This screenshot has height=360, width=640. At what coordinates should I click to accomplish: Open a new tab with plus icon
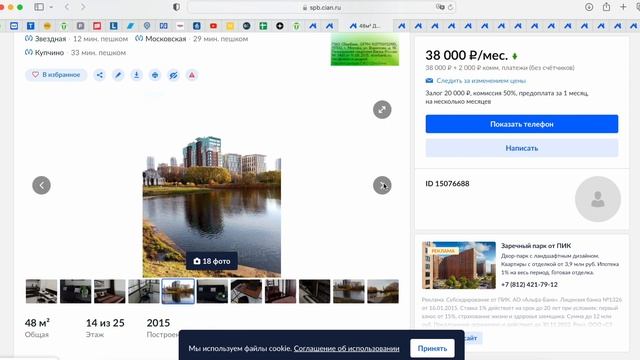[x=623, y=7]
